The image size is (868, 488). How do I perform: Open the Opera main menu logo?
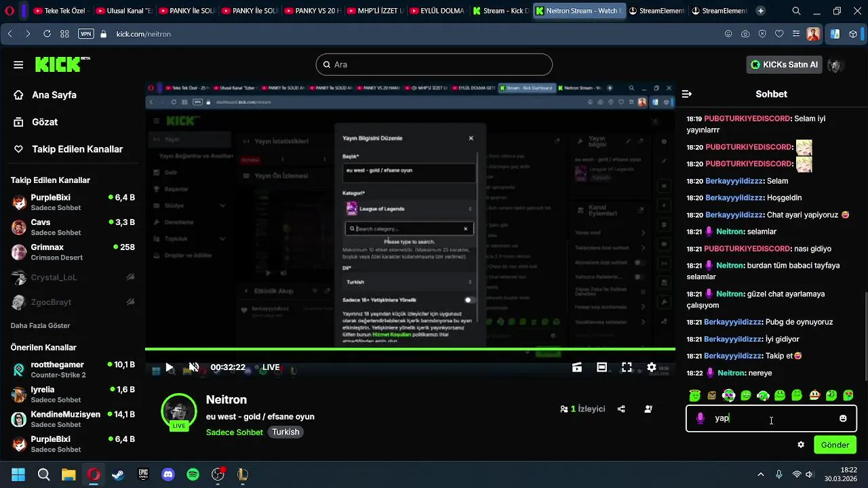(x=9, y=11)
